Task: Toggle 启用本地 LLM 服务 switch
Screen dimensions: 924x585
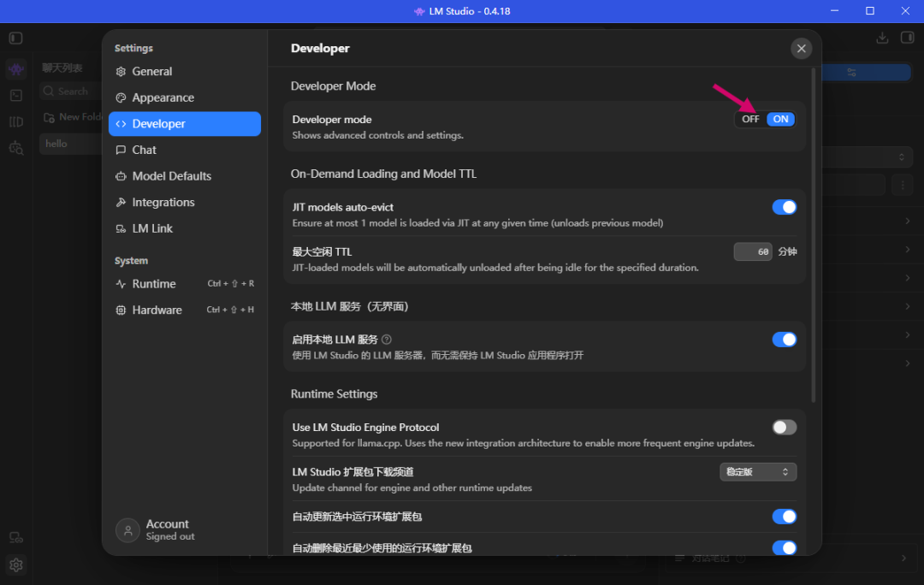Action: click(785, 340)
